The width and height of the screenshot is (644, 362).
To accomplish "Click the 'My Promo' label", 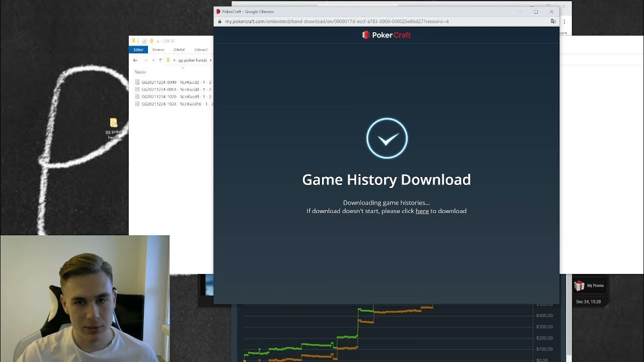I will coord(595,286).
